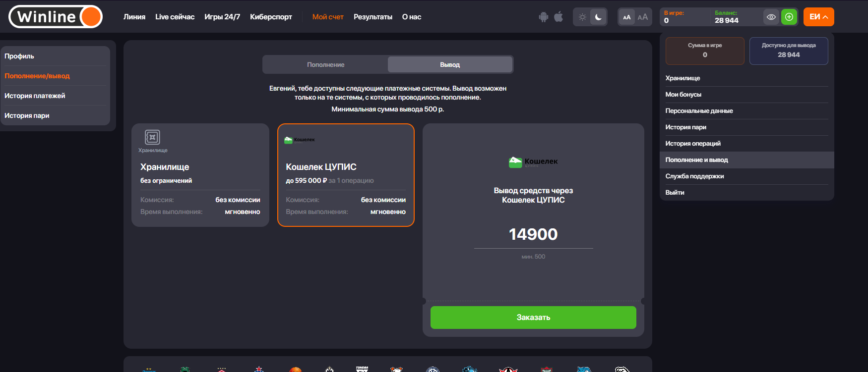The width and height of the screenshot is (868, 372).
Task: Open the Apple iOS app icon
Action: point(558,17)
